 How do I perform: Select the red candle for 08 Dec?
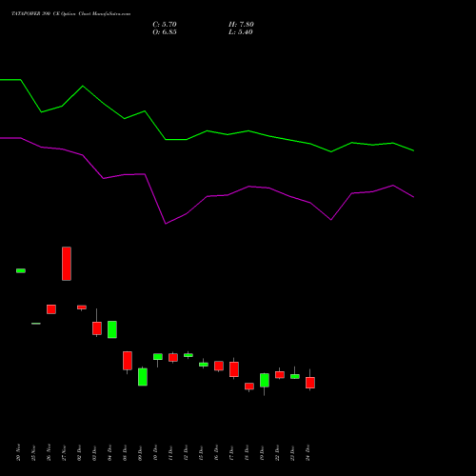pos(128,361)
